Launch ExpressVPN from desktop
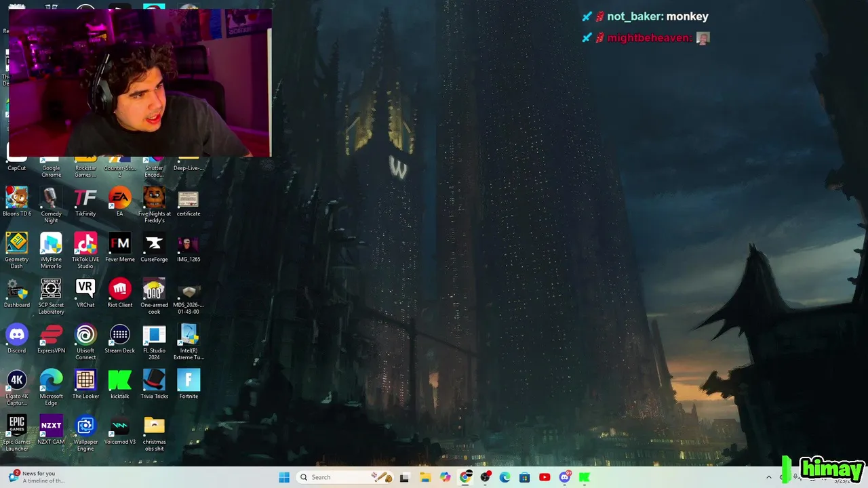 (x=51, y=339)
